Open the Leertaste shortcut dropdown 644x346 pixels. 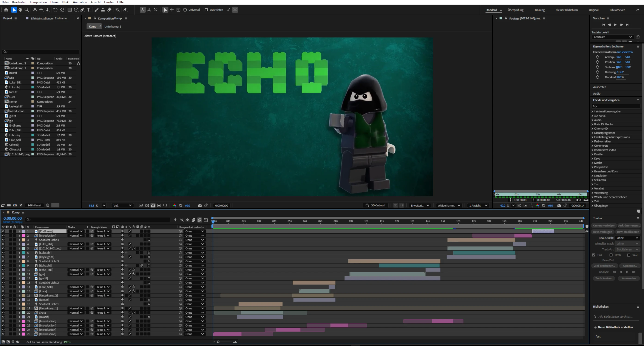[x=613, y=37]
